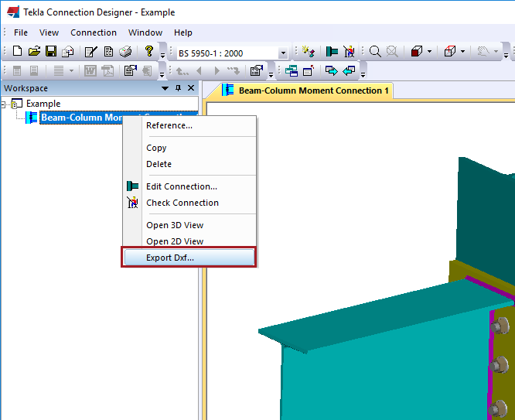The height and width of the screenshot is (420, 515).
Task: Open the Connection menu
Action: (94, 32)
